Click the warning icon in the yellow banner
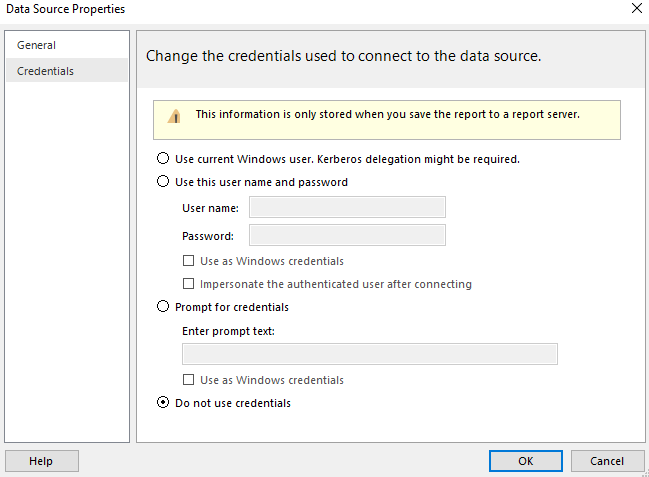This screenshot has height=477, width=649. click(x=174, y=116)
